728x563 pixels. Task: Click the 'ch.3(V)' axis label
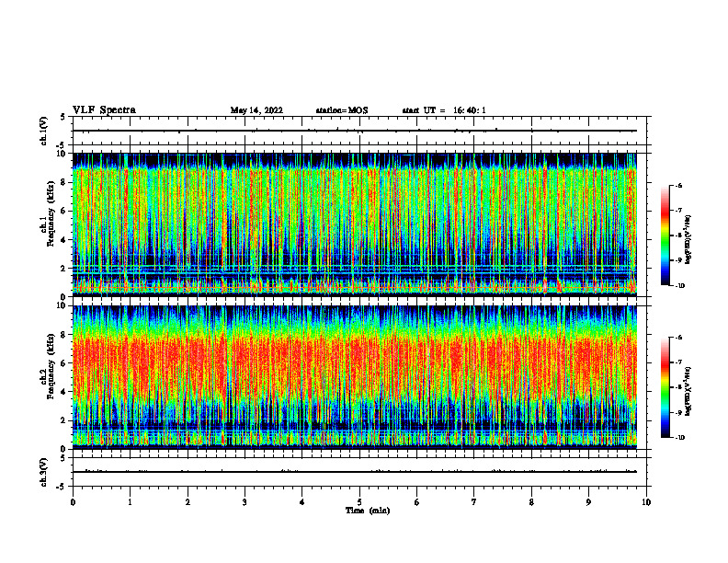click(x=44, y=472)
